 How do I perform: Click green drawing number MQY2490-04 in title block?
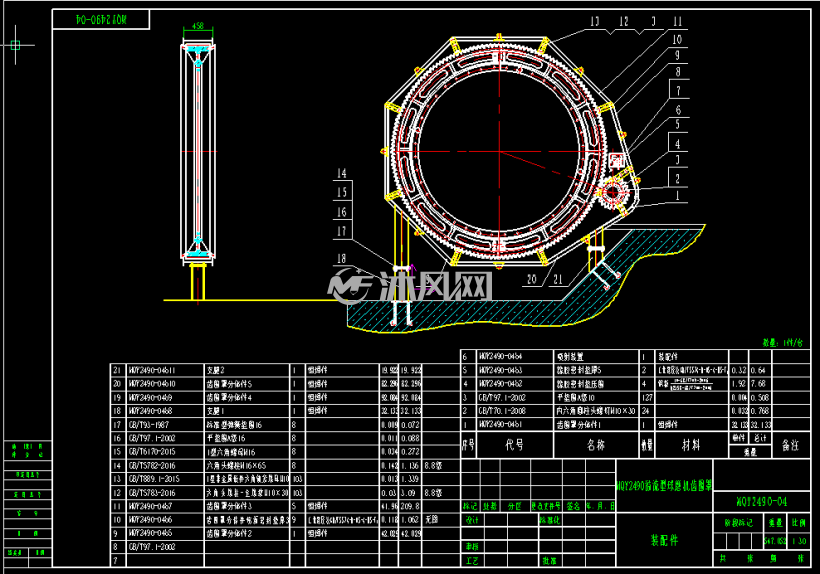[x=761, y=502]
